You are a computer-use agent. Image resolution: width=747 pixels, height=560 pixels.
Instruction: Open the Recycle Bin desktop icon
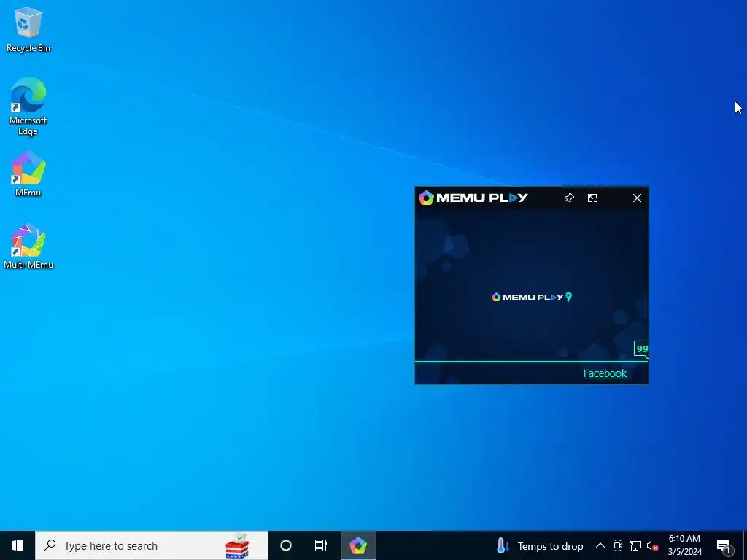[x=28, y=29]
